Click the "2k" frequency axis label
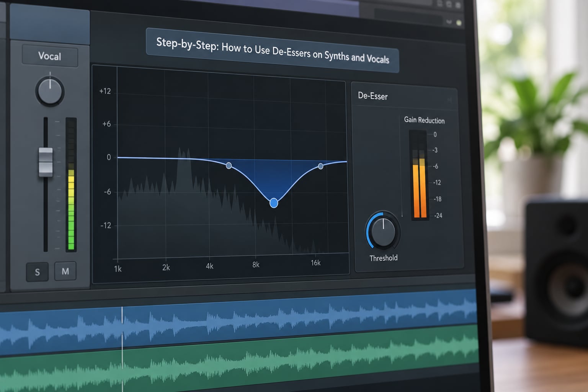Screen dimensions: 588x392 tap(166, 268)
